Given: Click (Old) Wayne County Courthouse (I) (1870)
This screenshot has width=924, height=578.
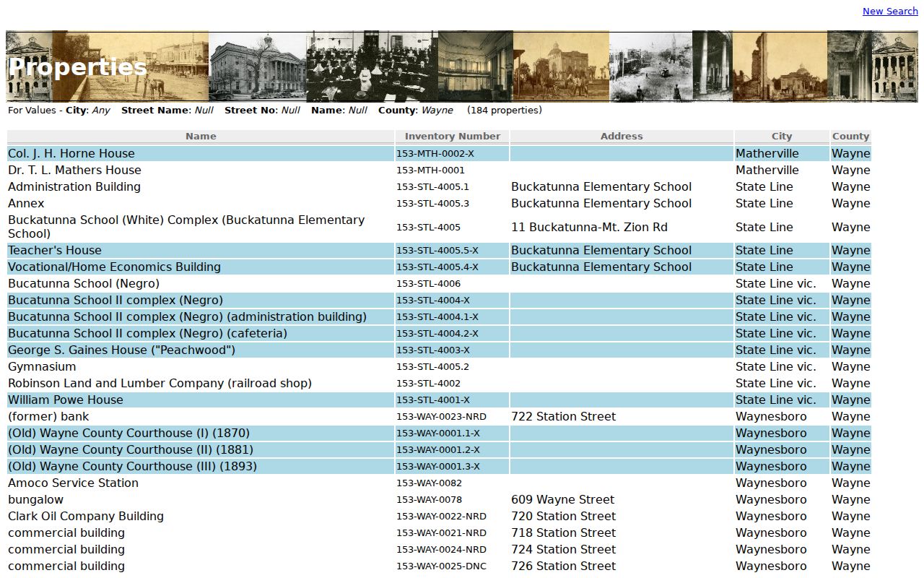Looking at the screenshot, I should pyautogui.click(x=128, y=433).
